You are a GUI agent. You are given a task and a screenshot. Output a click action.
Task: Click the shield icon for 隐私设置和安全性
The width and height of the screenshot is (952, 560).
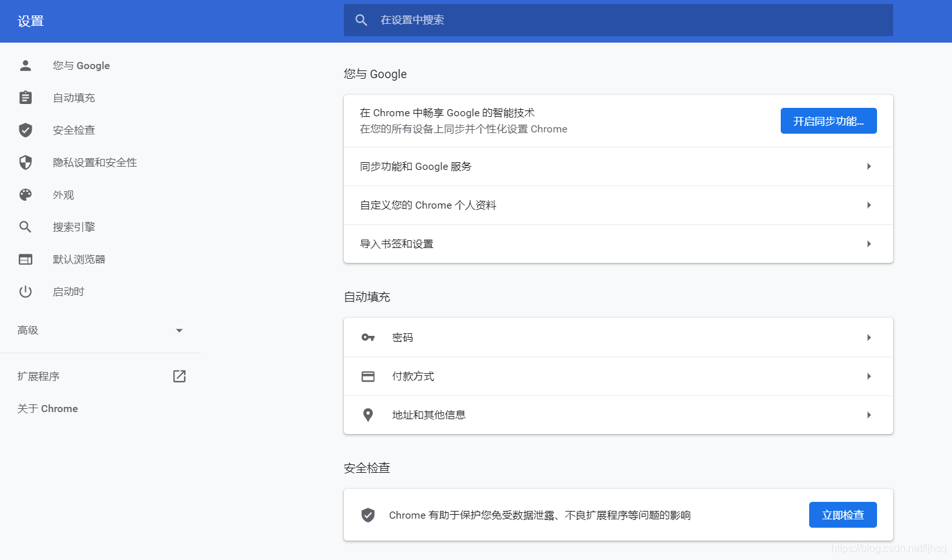tap(25, 162)
